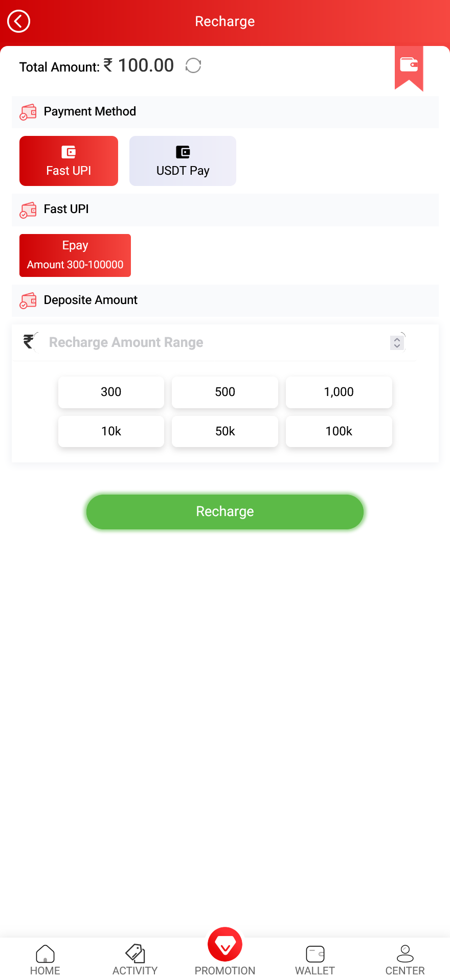Select the 100k preset amount
Viewport: 450px width, 980px height.
339,431
